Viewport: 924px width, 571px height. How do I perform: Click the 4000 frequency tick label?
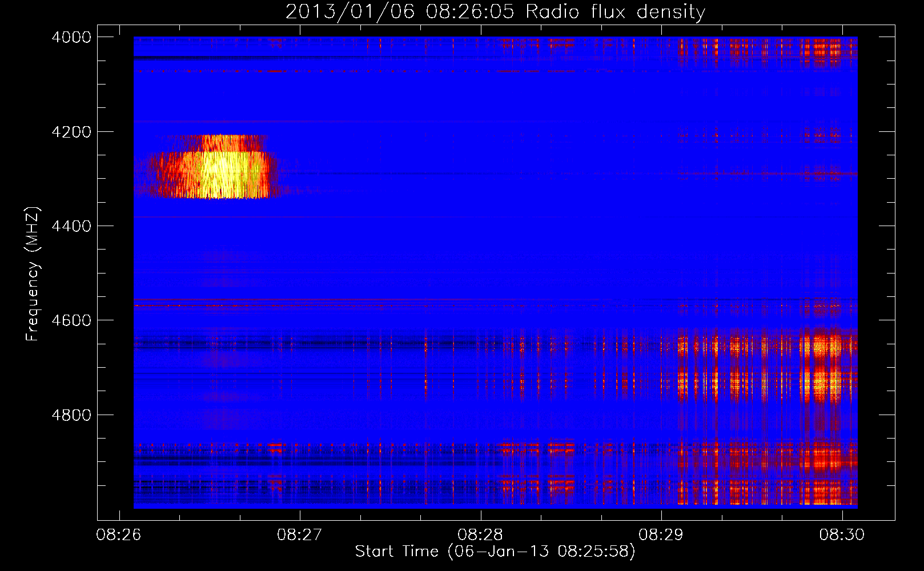(x=71, y=37)
